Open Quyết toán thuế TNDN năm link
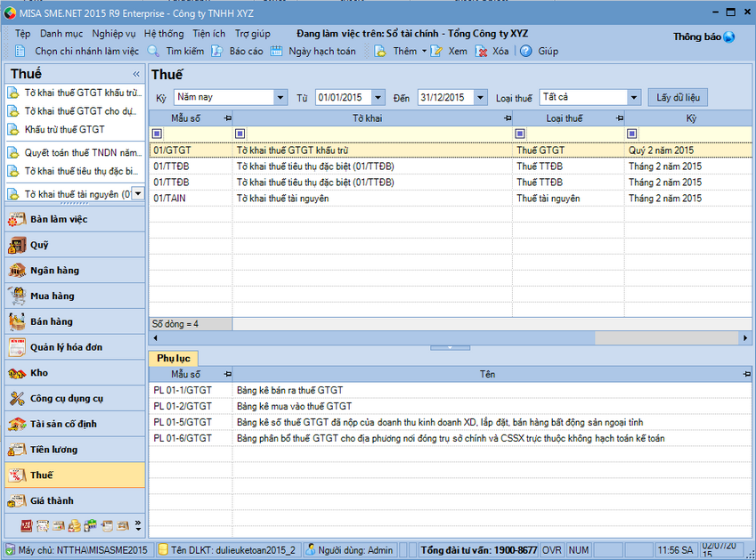The width and height of the screenshot is (756, 560). (x=76, y=153)
